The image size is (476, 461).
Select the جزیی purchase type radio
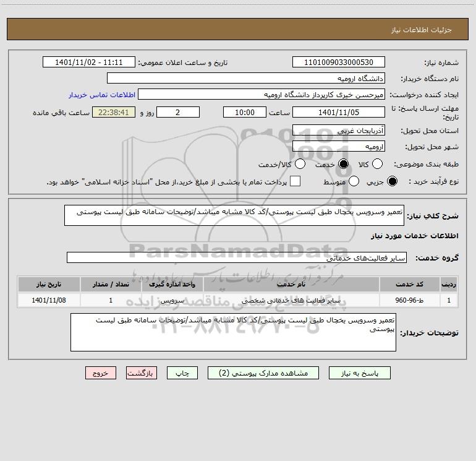pyautogui.click(x=392, y=181)
